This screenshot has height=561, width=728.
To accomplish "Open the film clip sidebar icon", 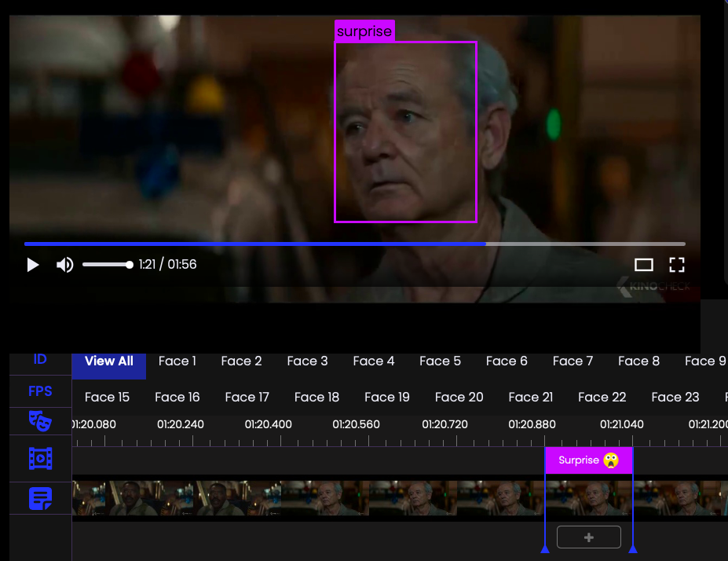I will [x=40, y=458].
